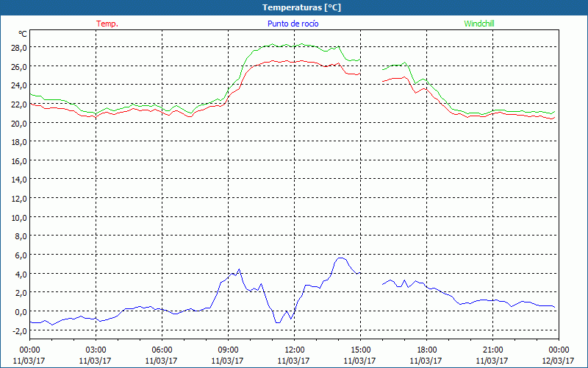Select the red Temp. legend label
588x368 pixels.
coord(107,24)
